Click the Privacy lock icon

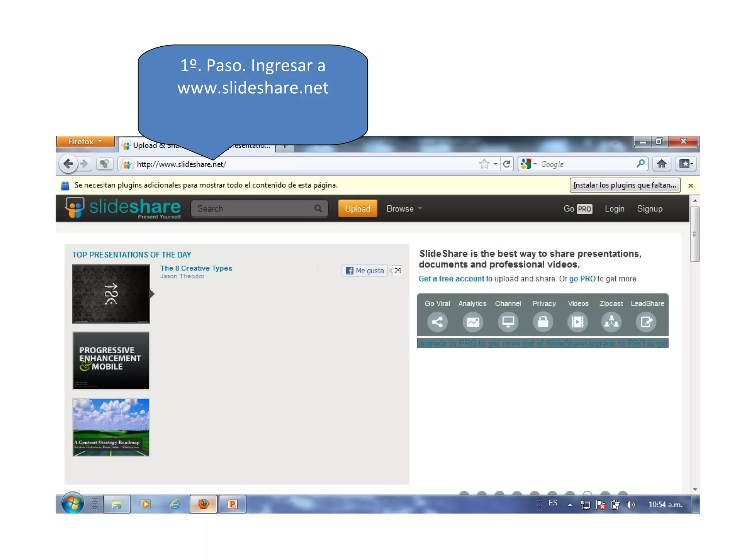click(543, 322)
